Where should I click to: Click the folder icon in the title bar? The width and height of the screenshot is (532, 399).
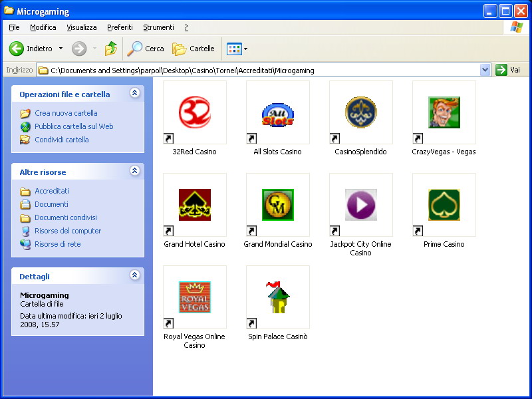pyautogui.click(x=9, y=11)
